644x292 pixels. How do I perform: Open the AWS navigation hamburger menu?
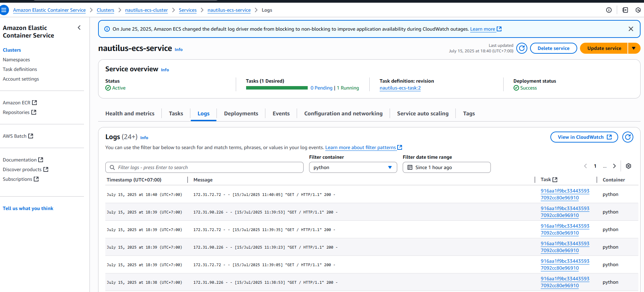coord(4,10)
